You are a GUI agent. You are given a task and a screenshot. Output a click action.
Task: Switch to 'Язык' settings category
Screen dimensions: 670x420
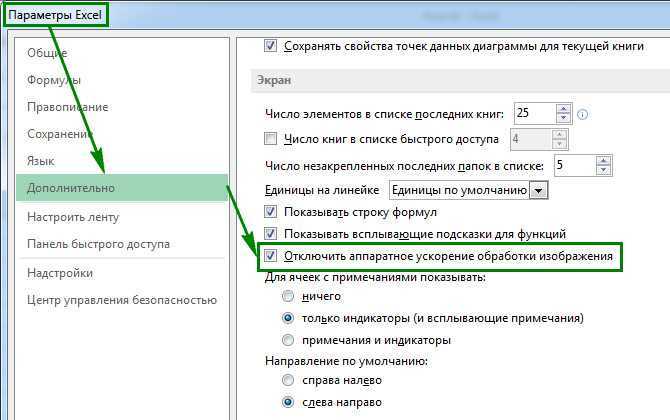click(41, 161)
